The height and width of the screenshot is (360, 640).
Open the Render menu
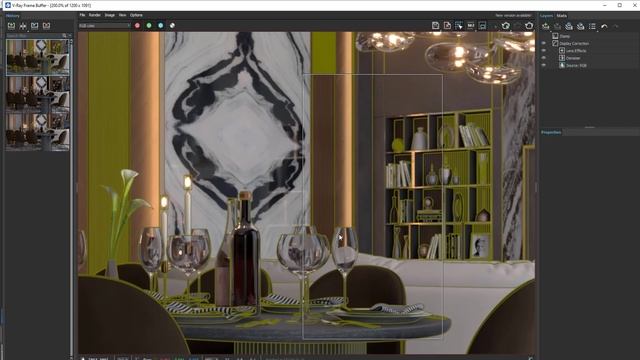95,15
